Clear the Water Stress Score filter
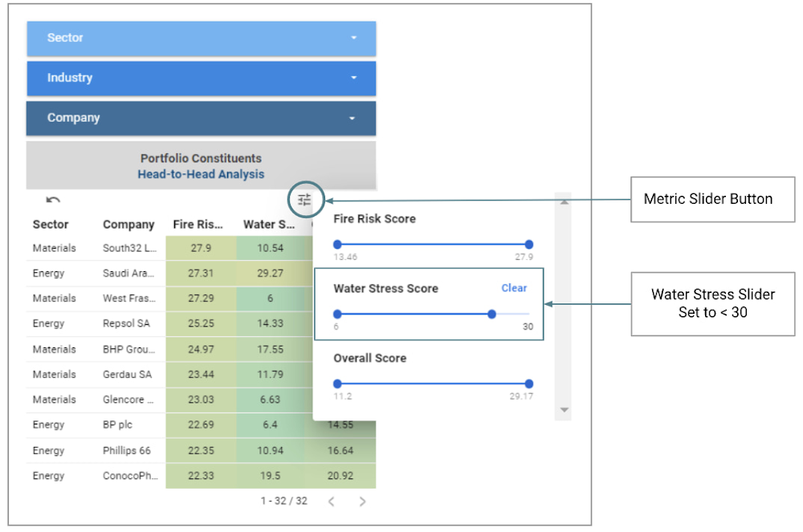This screenshot has width=803, height=532. point(514,288)
